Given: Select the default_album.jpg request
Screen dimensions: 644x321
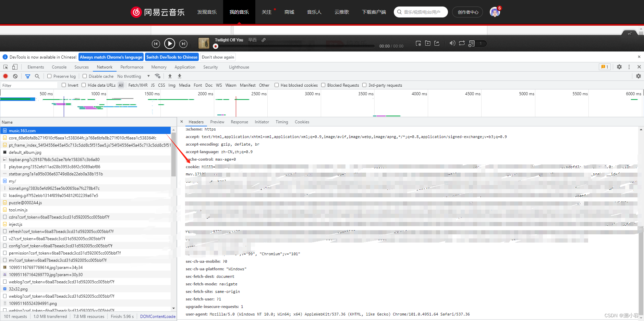Looking at the screenshot, I should click(86, 152).
